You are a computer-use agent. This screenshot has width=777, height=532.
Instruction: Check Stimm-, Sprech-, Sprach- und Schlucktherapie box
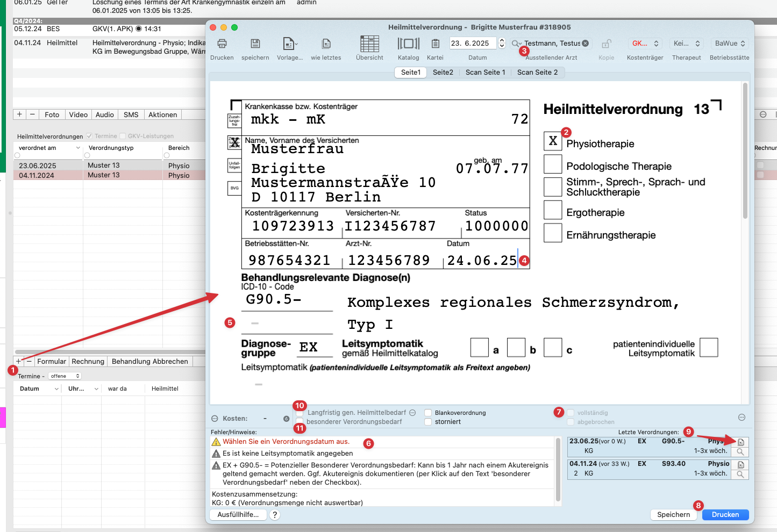pyautogui.click(x=553, y=187)
